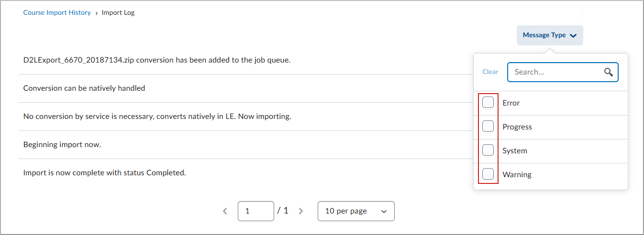
Task: Choose the Progress option label
Action: click(517, 127)
